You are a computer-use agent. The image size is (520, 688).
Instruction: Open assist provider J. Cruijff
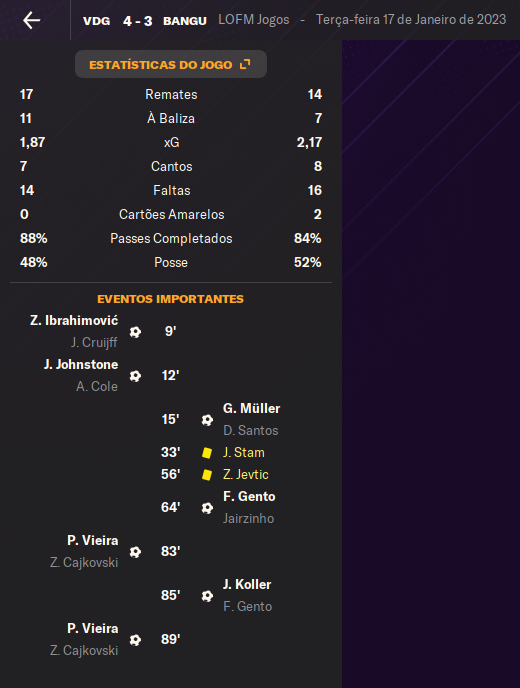pyautogui.click(x=94, y=342)
